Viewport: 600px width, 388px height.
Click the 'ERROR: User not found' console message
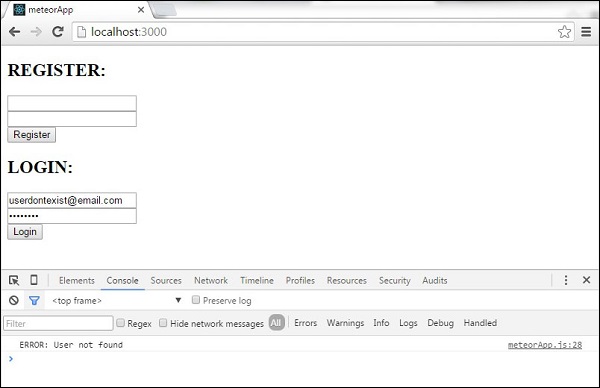click(x=71, y=345)
